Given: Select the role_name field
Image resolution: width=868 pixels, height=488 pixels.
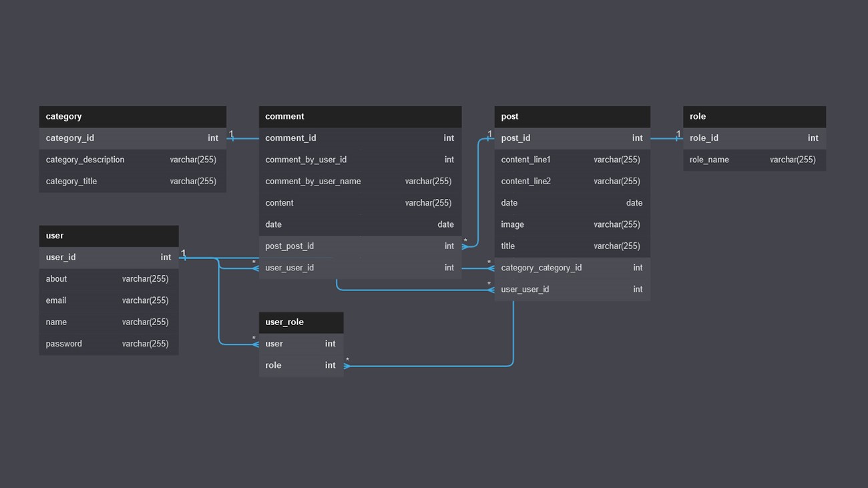Looking at the screenshot, I should coord(754,160).
